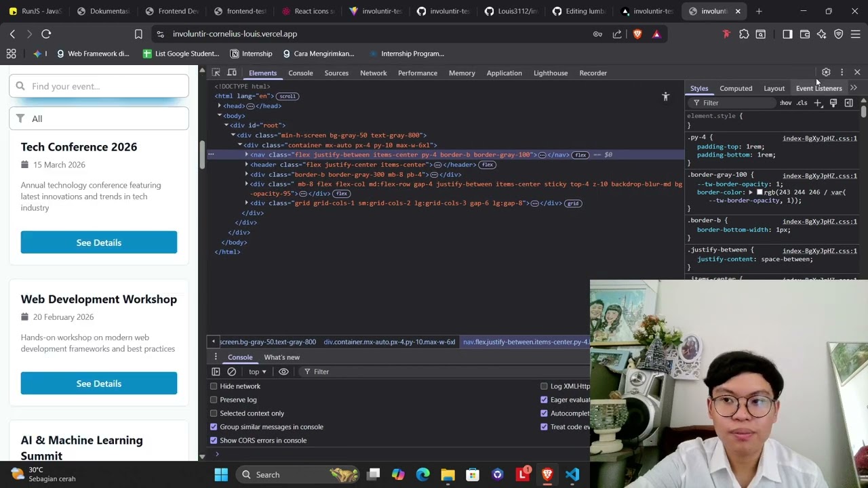Screen dimensions: 868x488
Task: Toggle the .cls element classes button
Action: point(802,103)
